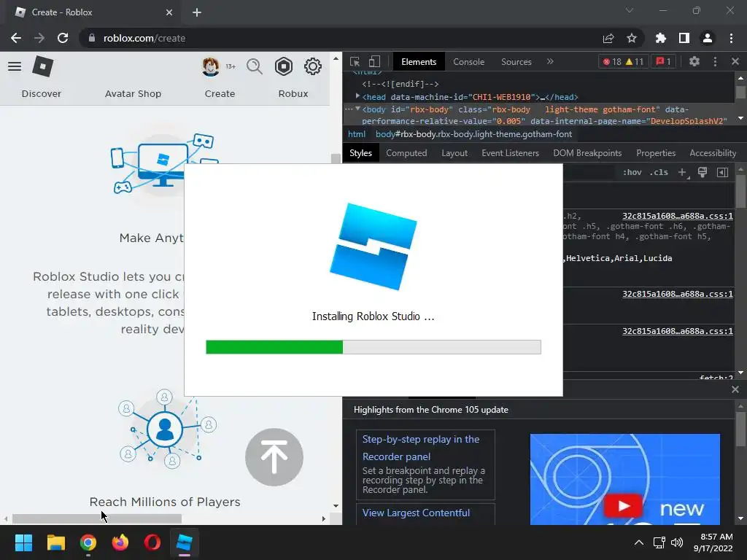Open the Event Listeners tab
Screen dimensions: 747x560
coord(510,153)
